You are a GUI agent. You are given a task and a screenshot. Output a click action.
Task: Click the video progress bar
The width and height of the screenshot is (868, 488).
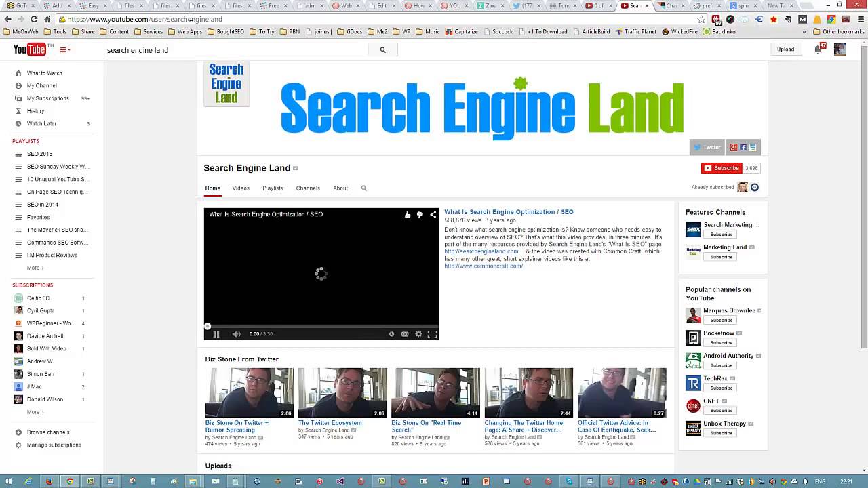point(321,326)
